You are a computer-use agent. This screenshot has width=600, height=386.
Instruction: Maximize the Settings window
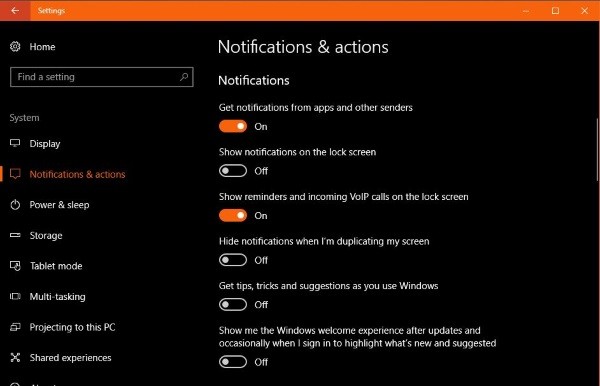[x=555, y=11]
